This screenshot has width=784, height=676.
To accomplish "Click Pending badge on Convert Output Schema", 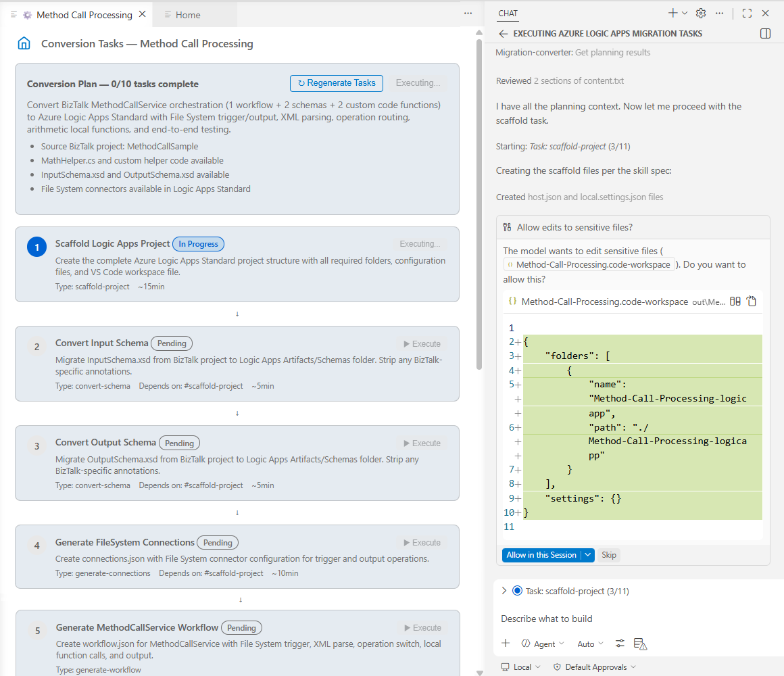I will coord(180,443).
